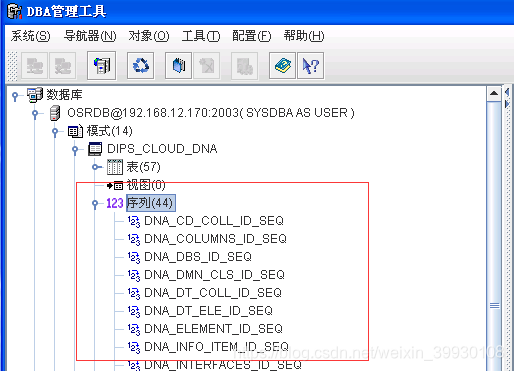The width and height of the screenshot is (514, 371).
Task: Select the 表(57) label
Action: pyautogui.click(x=143, y=167)
